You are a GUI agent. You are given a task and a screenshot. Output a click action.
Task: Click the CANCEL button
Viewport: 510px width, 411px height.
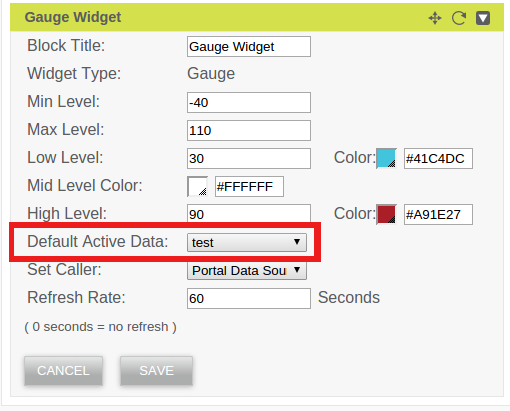coord(63,371)
